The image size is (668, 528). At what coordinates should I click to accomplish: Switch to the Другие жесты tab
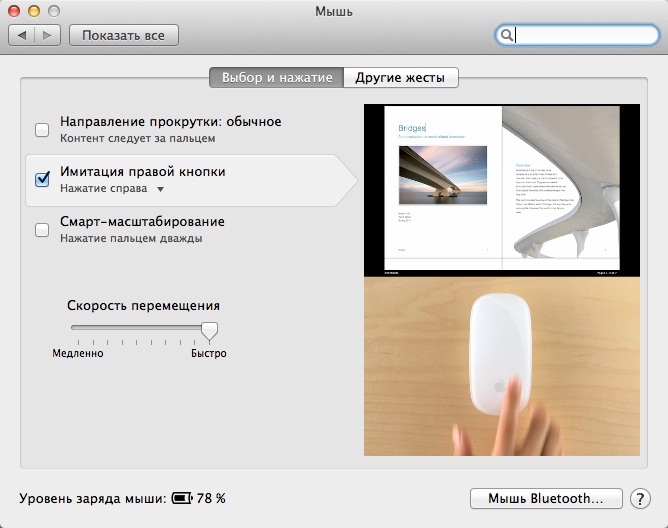(400, 78)
